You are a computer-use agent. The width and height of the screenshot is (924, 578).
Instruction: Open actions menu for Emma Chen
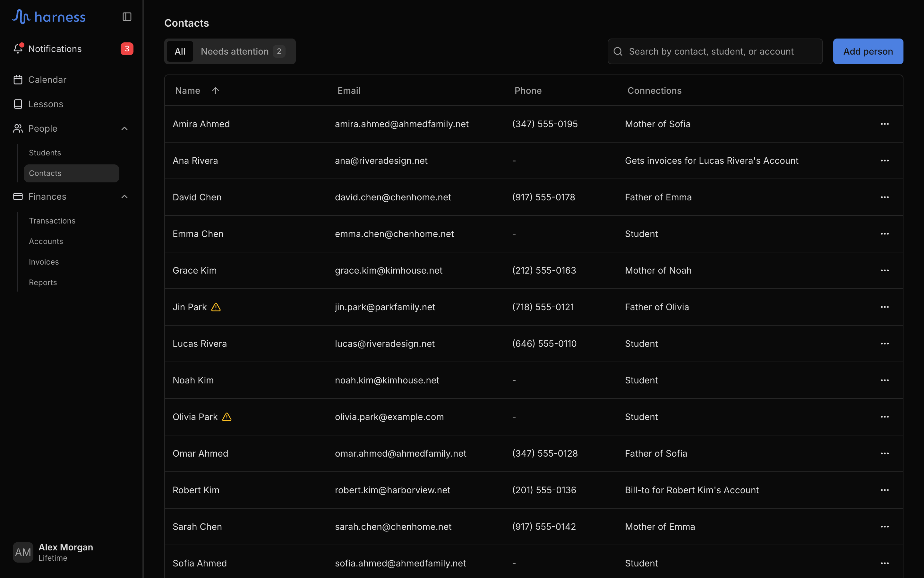click(x=885, y=233)
